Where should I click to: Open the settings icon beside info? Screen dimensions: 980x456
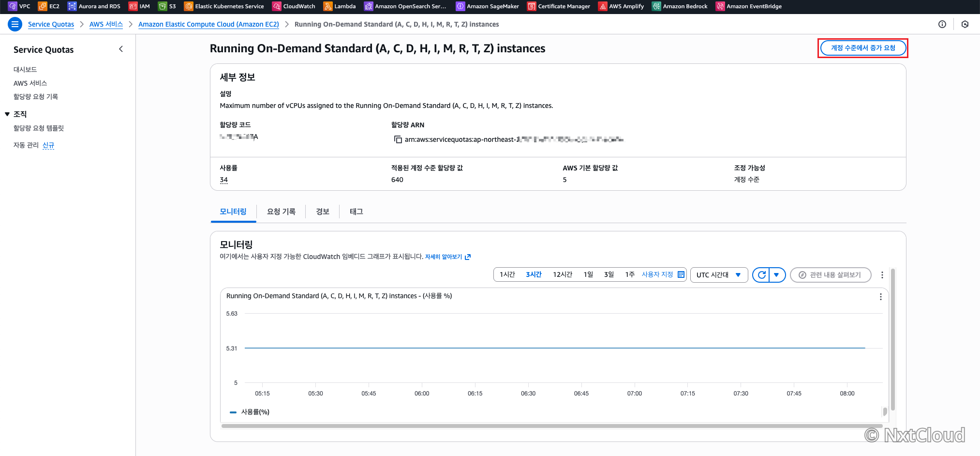click(965, 24)
